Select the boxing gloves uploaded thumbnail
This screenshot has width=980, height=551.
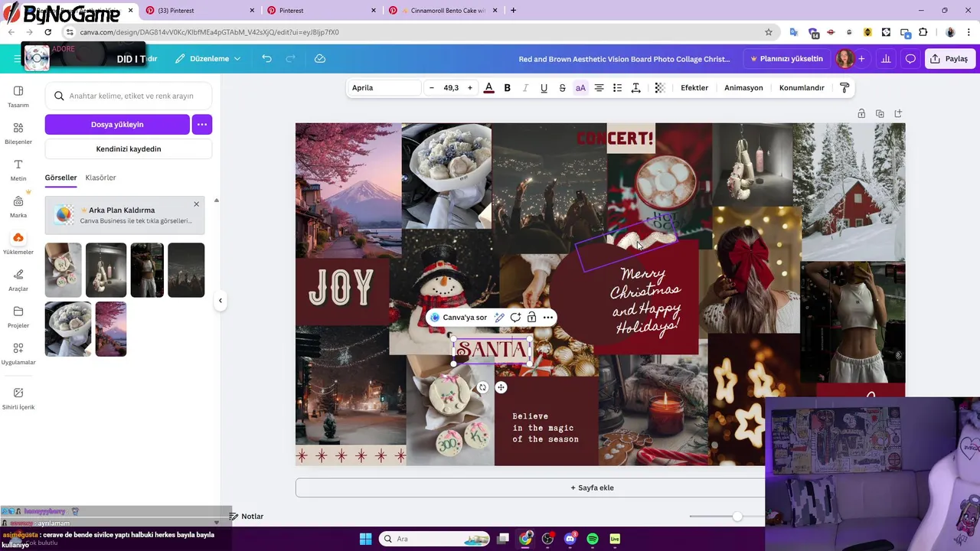[106, 270]
